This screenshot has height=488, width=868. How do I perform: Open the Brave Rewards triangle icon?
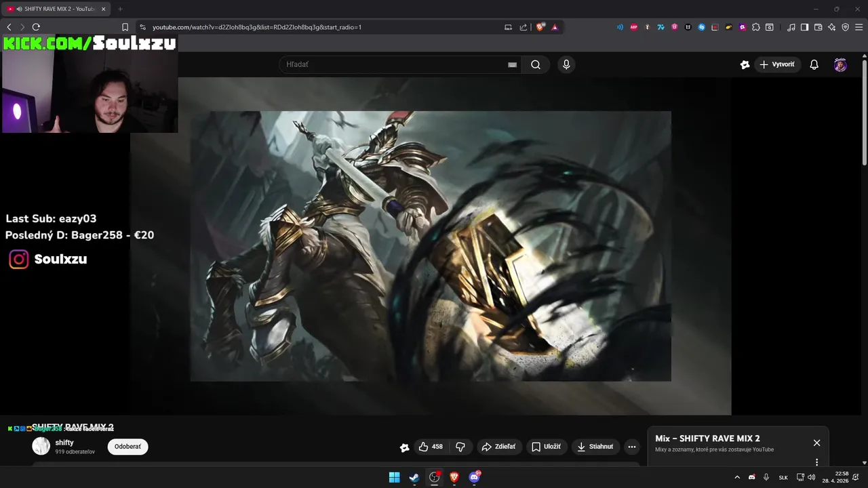[555, 27]
